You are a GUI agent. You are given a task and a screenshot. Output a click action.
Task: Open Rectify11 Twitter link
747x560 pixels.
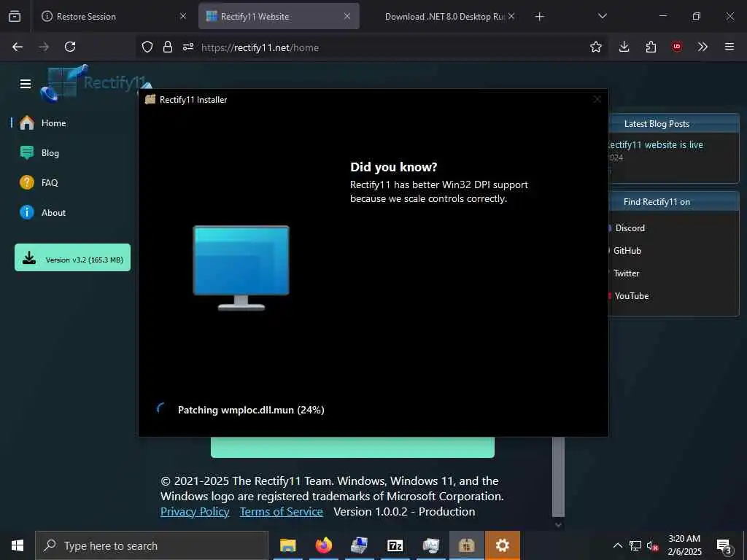[x=625, y=273]
